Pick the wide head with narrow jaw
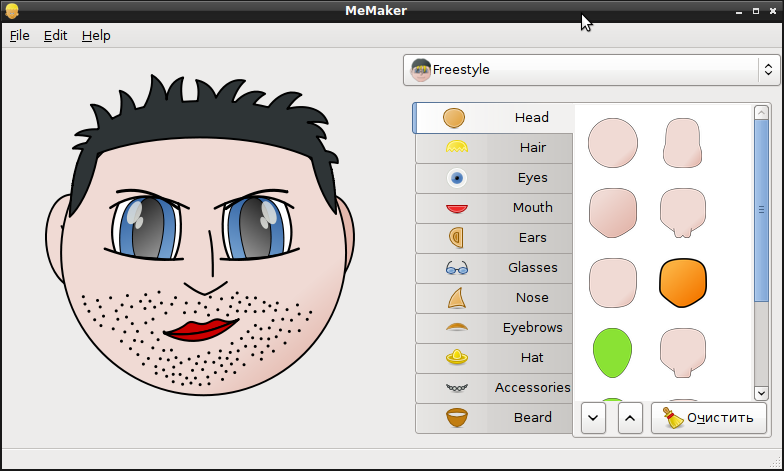The width and height of the screenshot is (784, 471). [682, 353]
